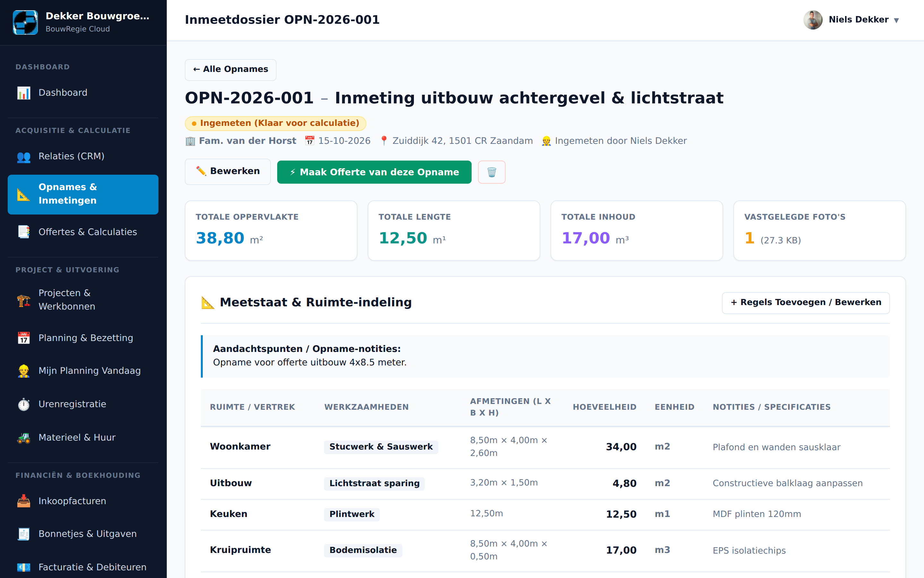The width and height of the screenshot is (924, 578).
Task: Click the Offertes & Calculaties document icon
Action: pos(24,232)
